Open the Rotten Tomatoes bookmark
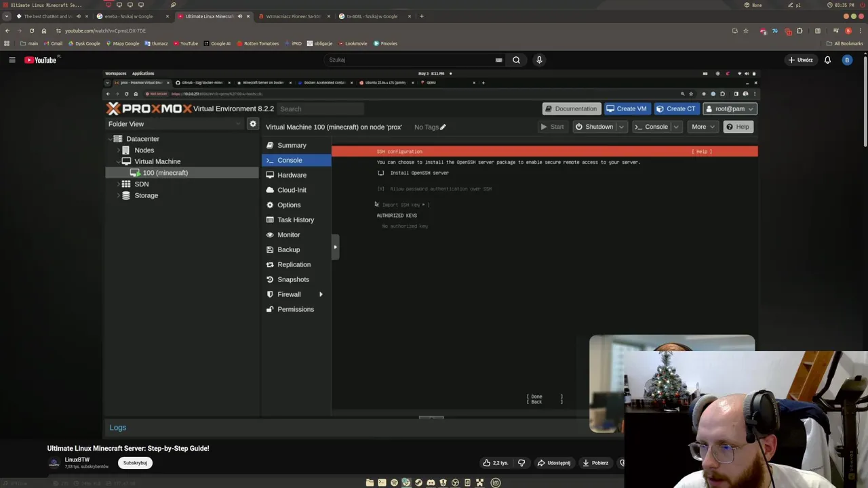The height and width of the screenshot is (488, 868). tap(258, 43)
